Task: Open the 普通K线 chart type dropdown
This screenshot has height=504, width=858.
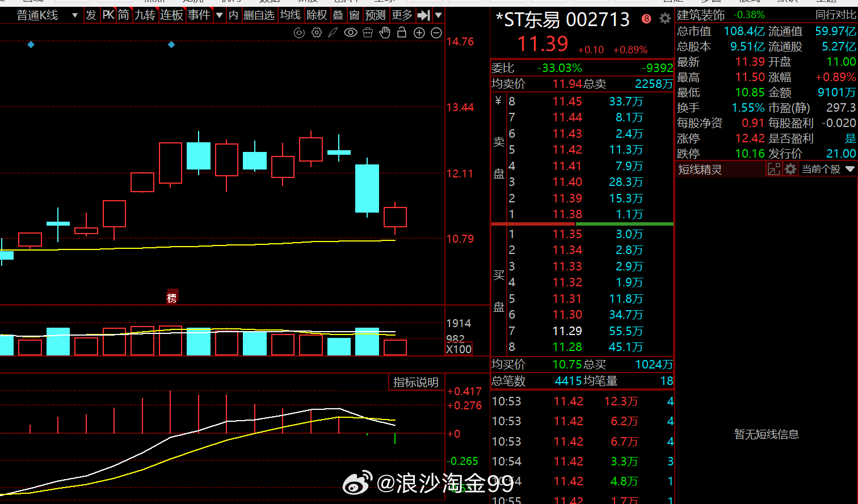Action: tap(47, 15)
